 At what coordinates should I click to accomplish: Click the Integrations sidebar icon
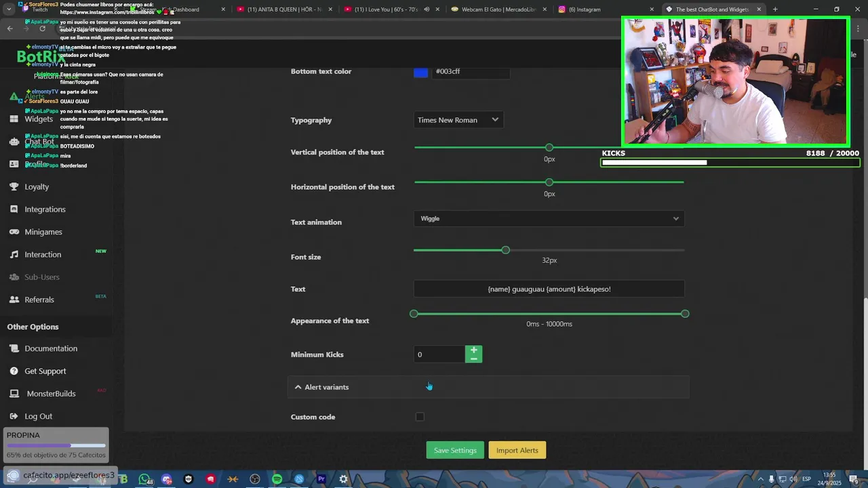tap(14, 209)
